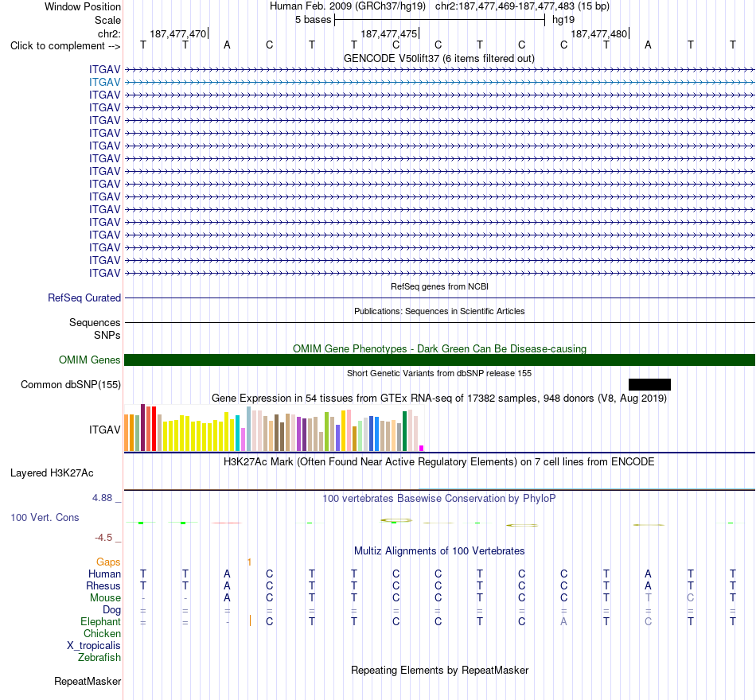Screen dimensions: 756x700
Task: Click the H3K27Ac Mark track title
Action: click(439, 462)
